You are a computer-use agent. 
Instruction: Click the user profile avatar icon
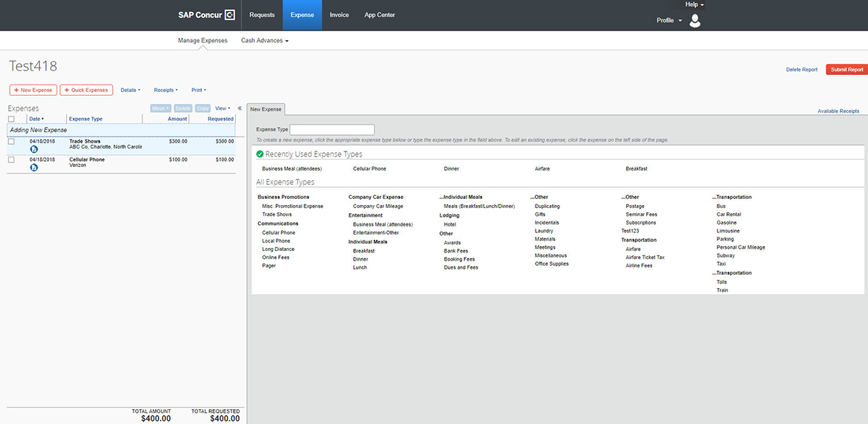click(694, 21)
